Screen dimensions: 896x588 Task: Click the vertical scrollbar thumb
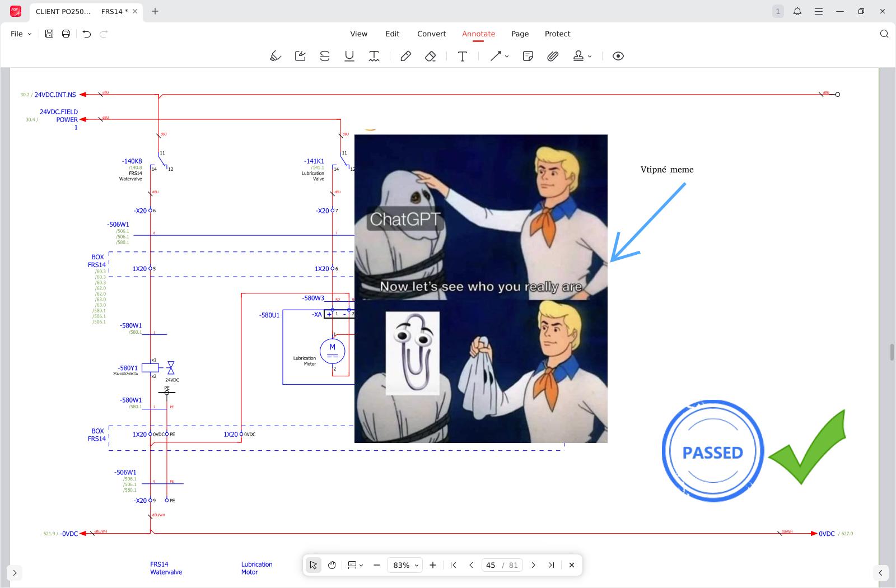(891, 353)
